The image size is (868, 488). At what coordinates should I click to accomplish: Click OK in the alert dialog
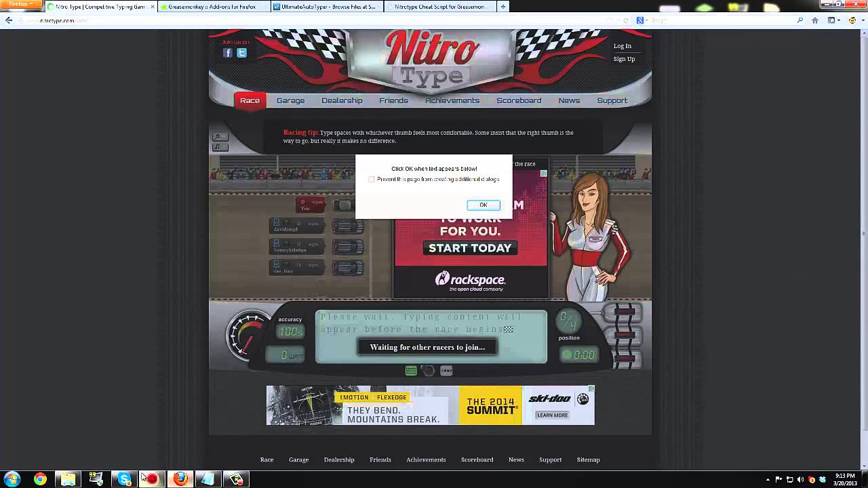[x=484, y=205]
